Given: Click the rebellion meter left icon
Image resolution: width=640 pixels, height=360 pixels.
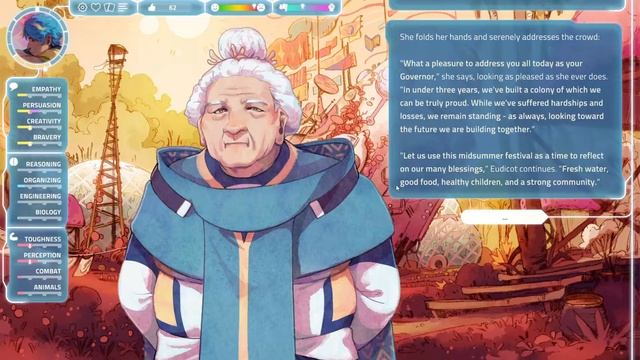Looking at the screenshot, I should coord(283,7).
